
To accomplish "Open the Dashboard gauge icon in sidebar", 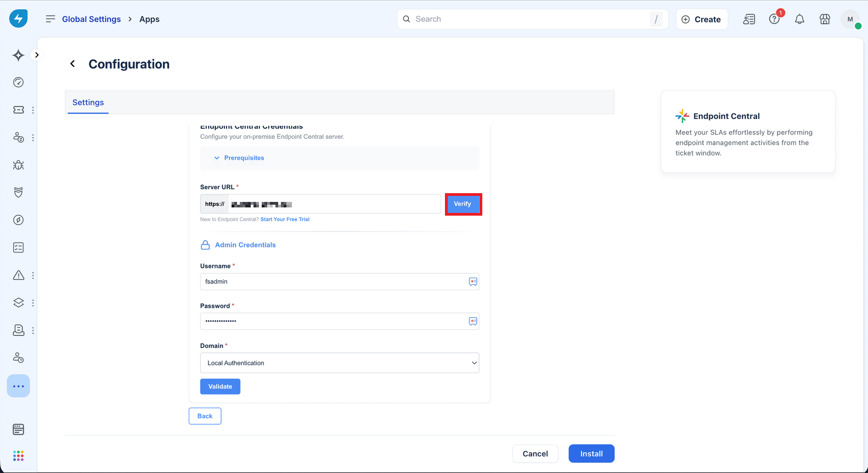I will coord(18,82).
